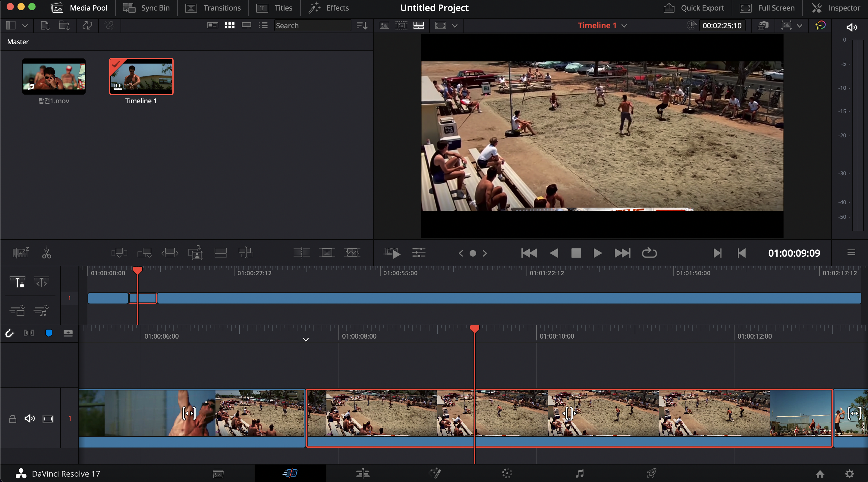Go to the first frame
Image resolution: width=868 pixels, height=482 pixels.
529,253
